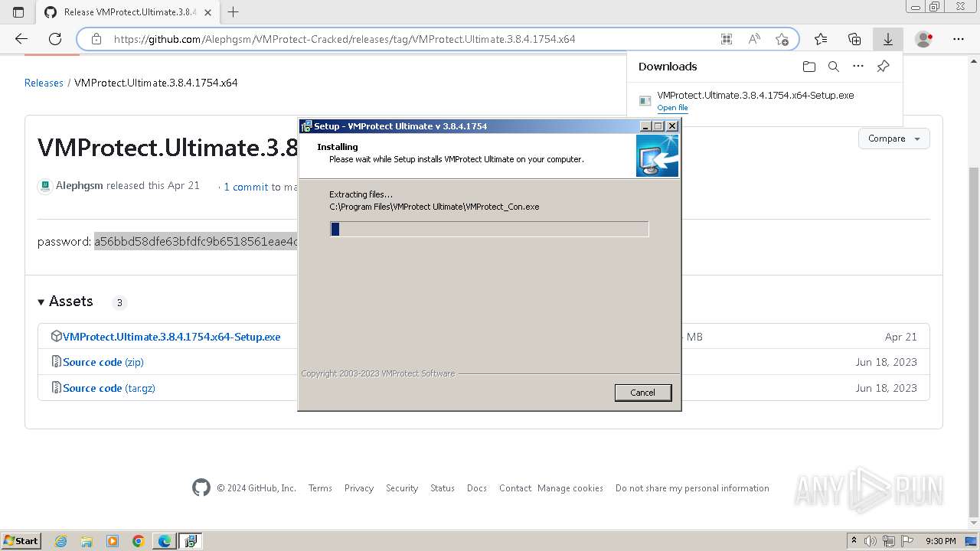The image size is (980, 551).
Task: Open the browser profile icon
Action: click(924, 39)
